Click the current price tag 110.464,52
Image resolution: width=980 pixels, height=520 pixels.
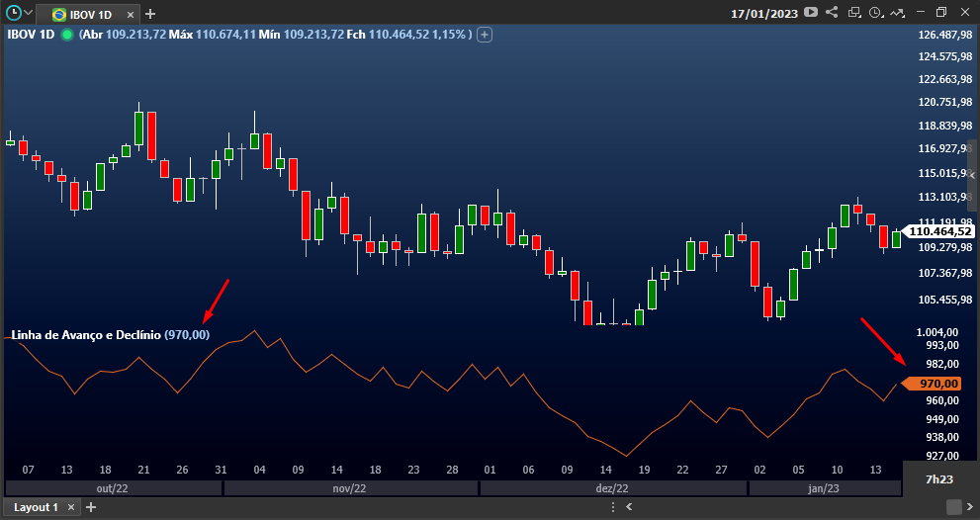point(939,232)
